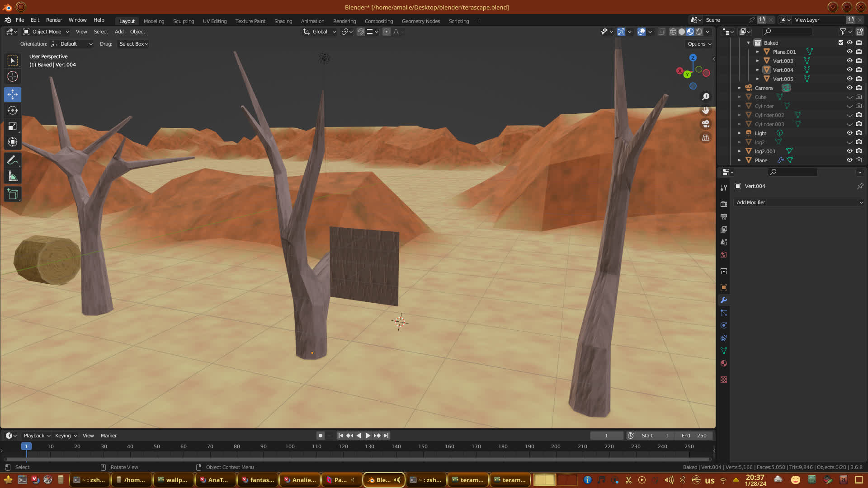Click frame 100 on the timeline
868x488 pixels.
click(290, 447)
